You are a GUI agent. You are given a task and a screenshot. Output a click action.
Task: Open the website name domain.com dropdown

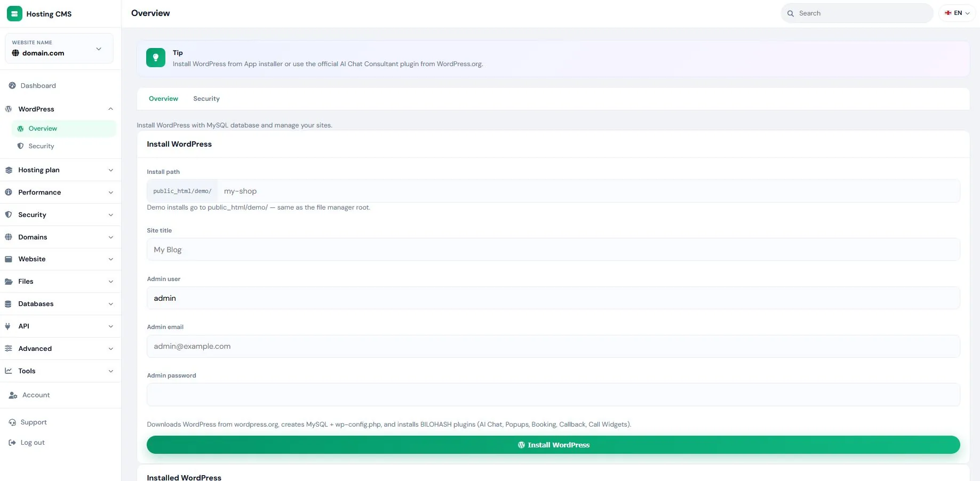click(x=59, y=49)
